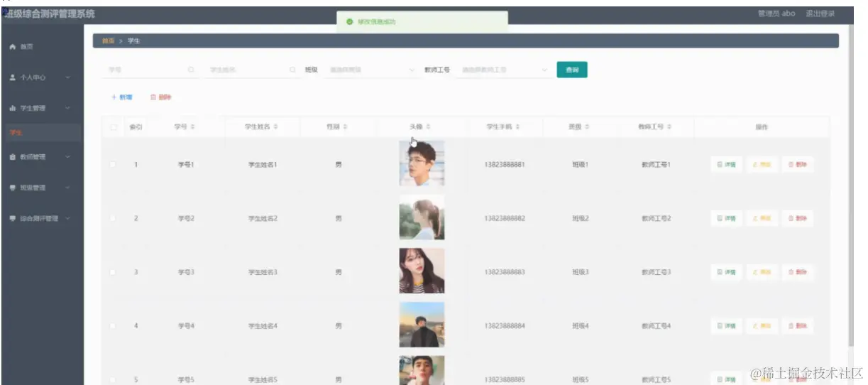This screenshot has height=385, width=868.
Task: Show 详情 for student 学号3
Action: click(726, 272)
